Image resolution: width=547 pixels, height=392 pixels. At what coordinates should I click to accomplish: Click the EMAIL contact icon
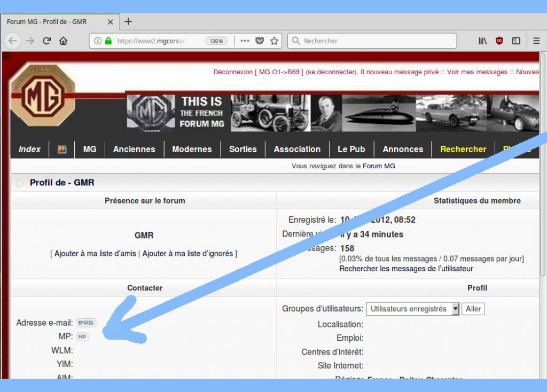[x=86, y=323]
